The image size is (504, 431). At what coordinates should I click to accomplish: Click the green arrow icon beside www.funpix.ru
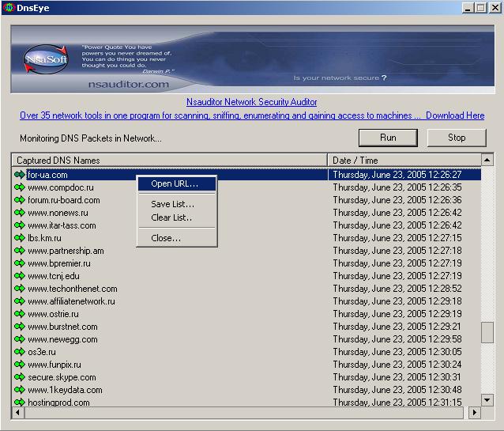pyautogui.click(x=20, y=365)
